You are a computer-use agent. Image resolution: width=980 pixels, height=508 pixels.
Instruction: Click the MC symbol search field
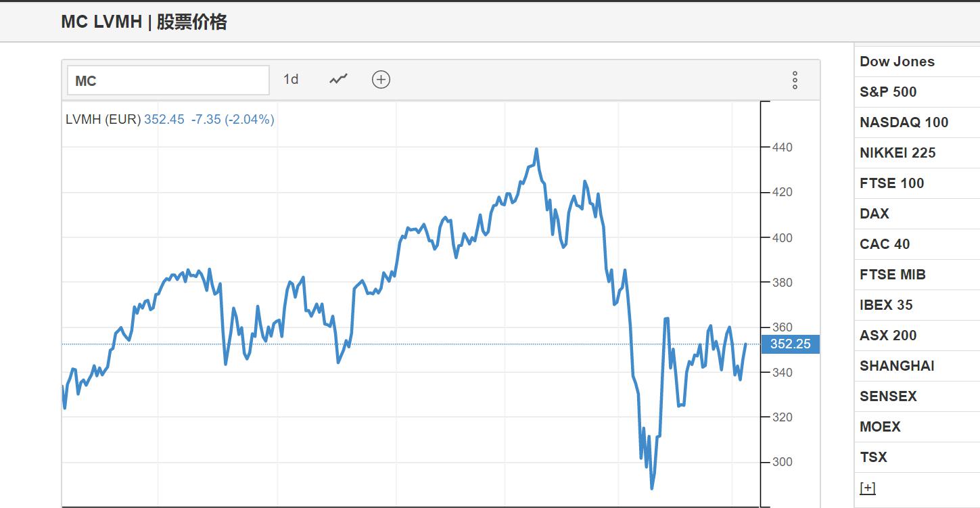[x=168, y=80]
